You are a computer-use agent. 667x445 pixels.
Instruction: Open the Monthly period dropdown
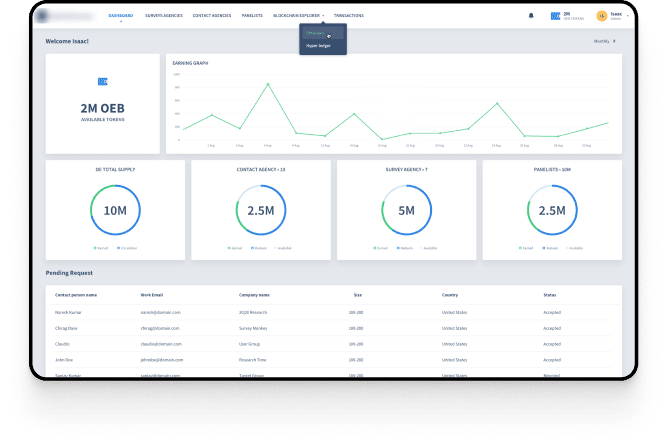[604, 42]
